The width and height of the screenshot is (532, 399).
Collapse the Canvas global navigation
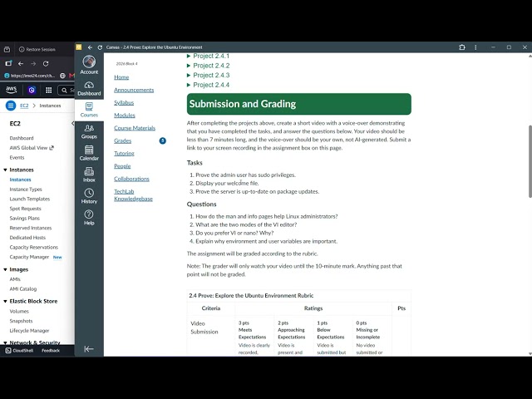[89, 349]
